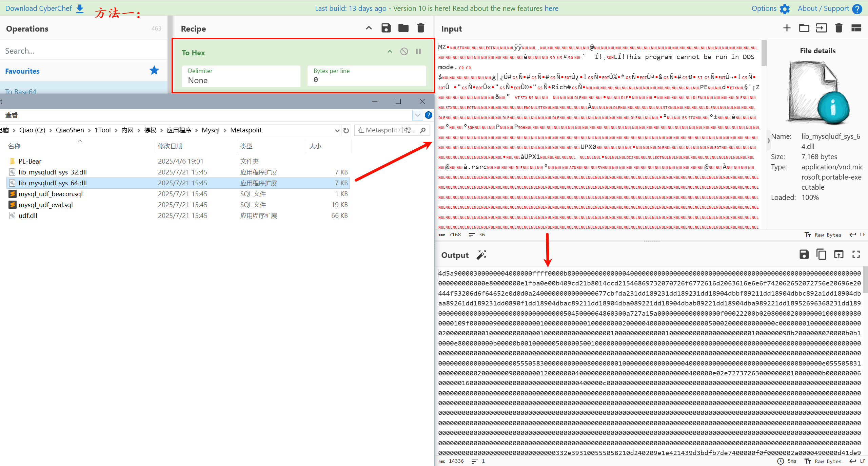The height and width of the screenshot is (466, 868).
Task: Save the current recipe
Action: point(386,28)
